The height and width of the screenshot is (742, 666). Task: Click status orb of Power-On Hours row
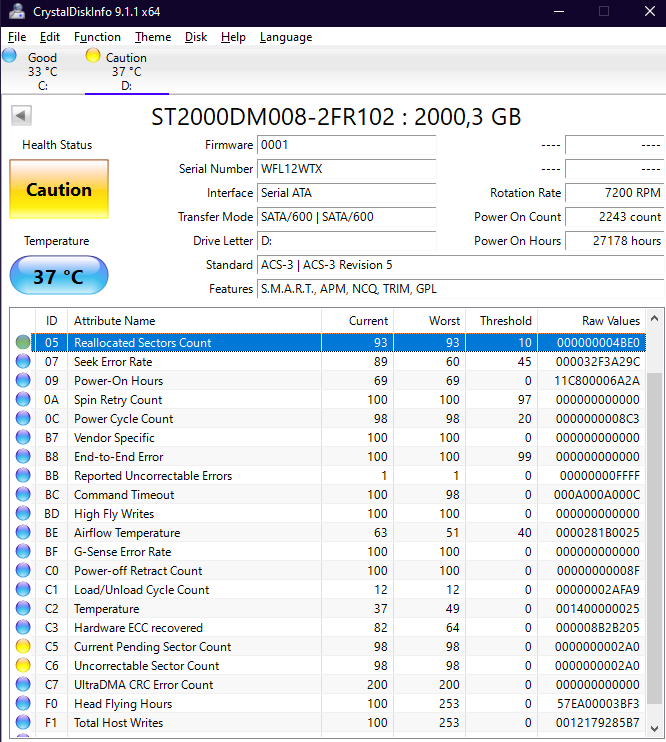coord(23,380)
